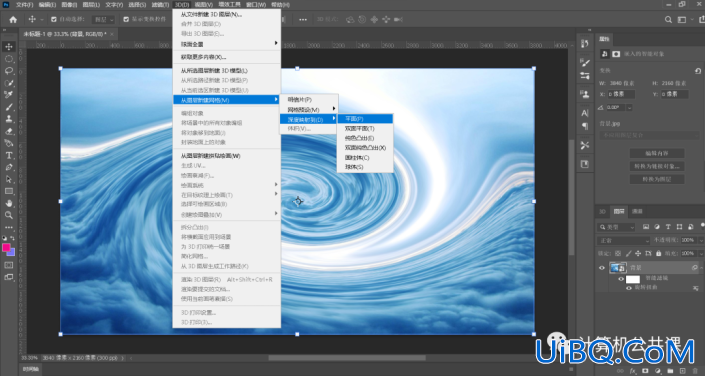Select the Eyedropper tool
The image size is (705, 376).
pyautogui.click(x=9, y=94)
